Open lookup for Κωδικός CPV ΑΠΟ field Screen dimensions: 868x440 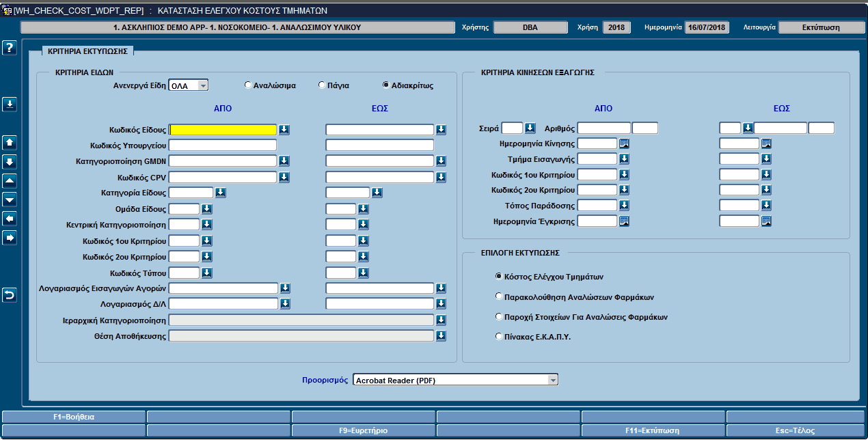[284, 178]
